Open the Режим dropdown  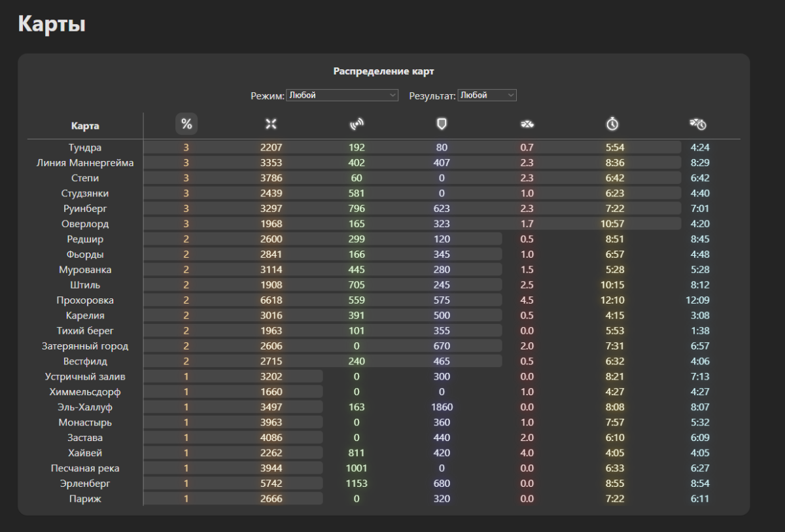[343, 96]
